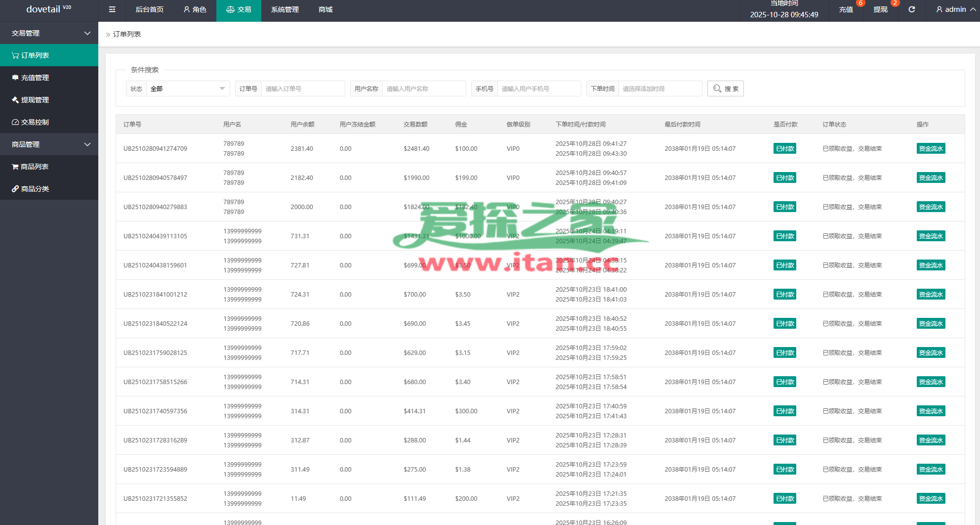This screenshot has height=525, width=980.
Task: Click the sidebar collapse hamburger icon
Action: (x=112, y=9)
